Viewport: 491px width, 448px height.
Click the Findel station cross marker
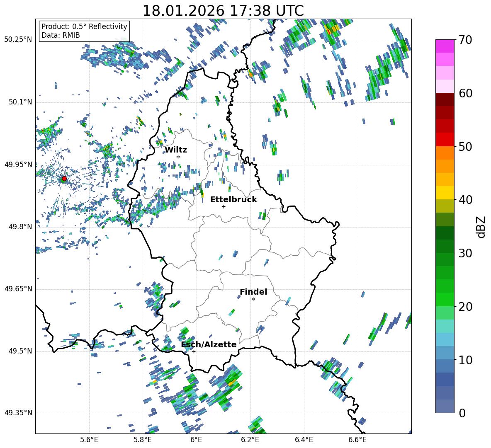253,299
